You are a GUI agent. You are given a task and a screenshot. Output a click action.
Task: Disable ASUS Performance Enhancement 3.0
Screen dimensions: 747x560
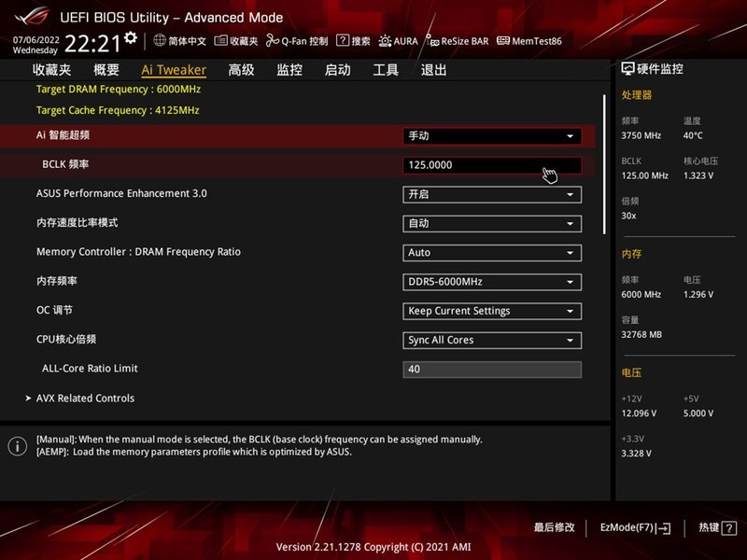(492, 194)
